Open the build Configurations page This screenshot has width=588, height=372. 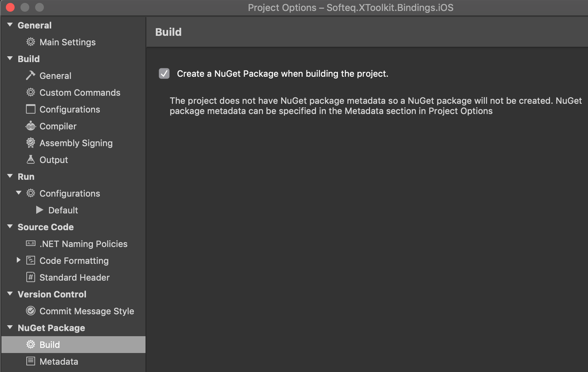coord(69,109)
